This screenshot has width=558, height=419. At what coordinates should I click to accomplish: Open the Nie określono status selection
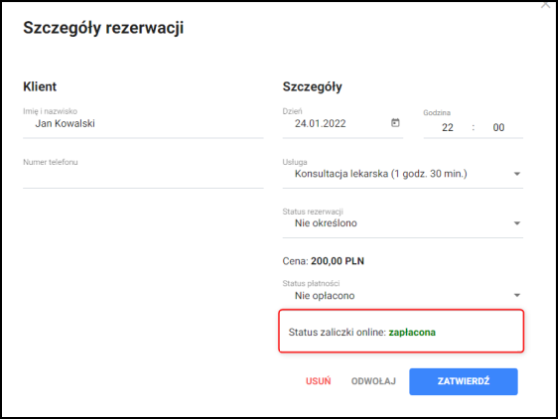pos(402,223)
